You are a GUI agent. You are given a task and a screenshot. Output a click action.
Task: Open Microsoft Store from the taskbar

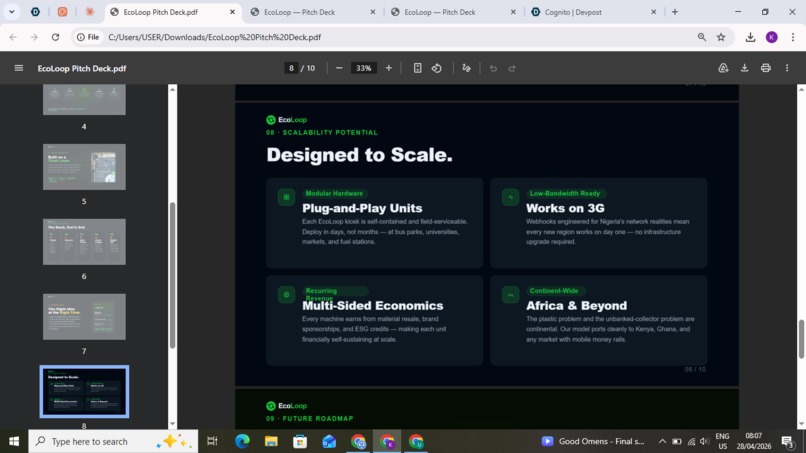point(300,441)
